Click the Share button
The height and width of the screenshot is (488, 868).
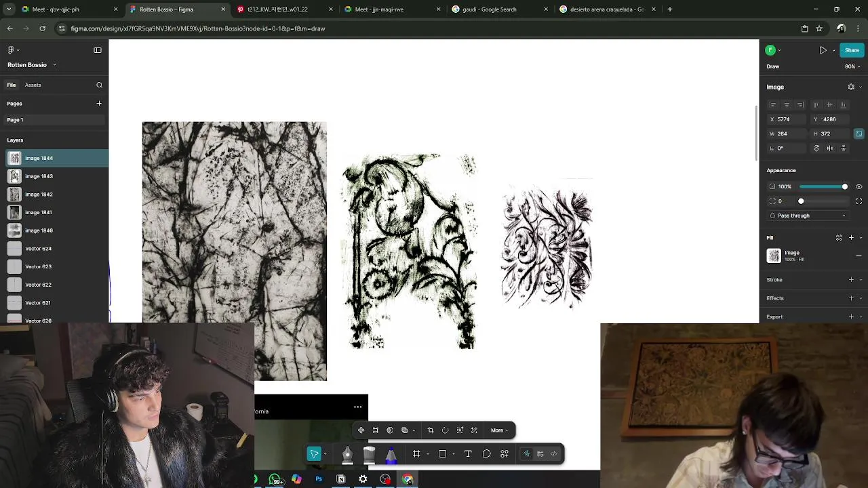[852, 50]
